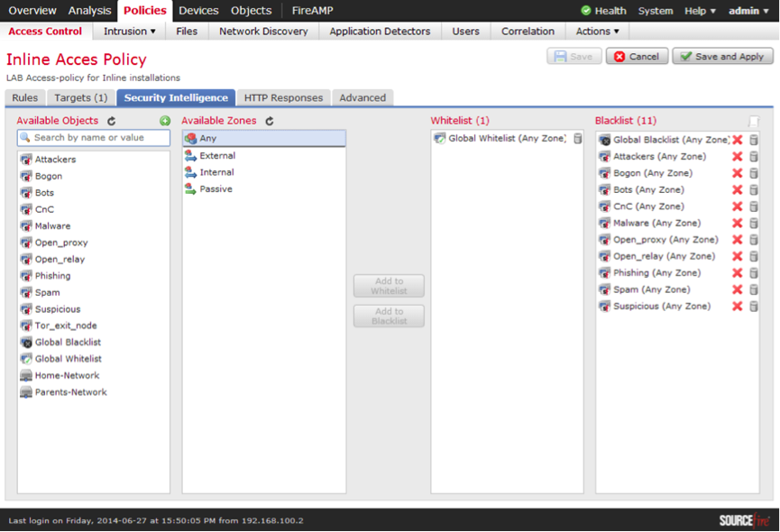This screenshot has height=532, width=780.
Task: Click red X for Suspicious (Any Zone)
Action: coord(738,307)
